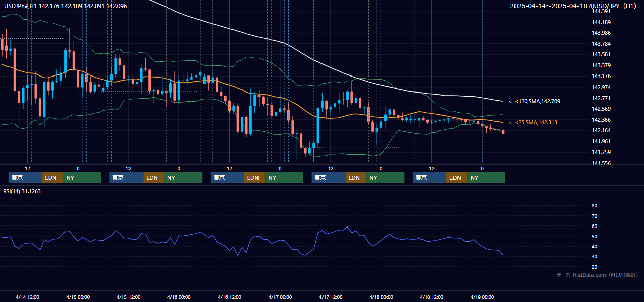The image size is (644, 302).
Task: Click price axis label 143.176
Action: pyautogui.click(x=601, y=77)
